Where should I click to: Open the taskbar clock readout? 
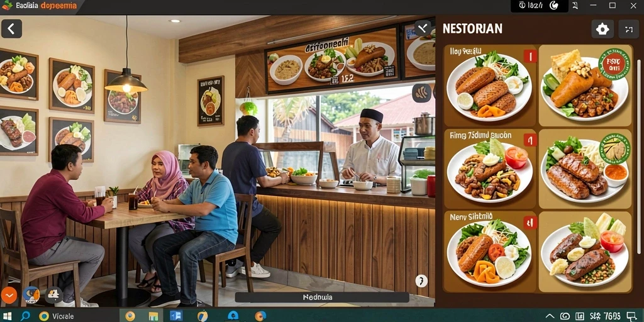coord(605,316)
